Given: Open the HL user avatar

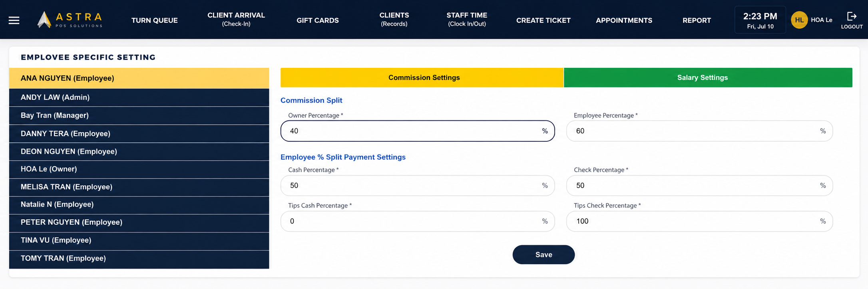Looking at the screenshot, I should (799, 20).
